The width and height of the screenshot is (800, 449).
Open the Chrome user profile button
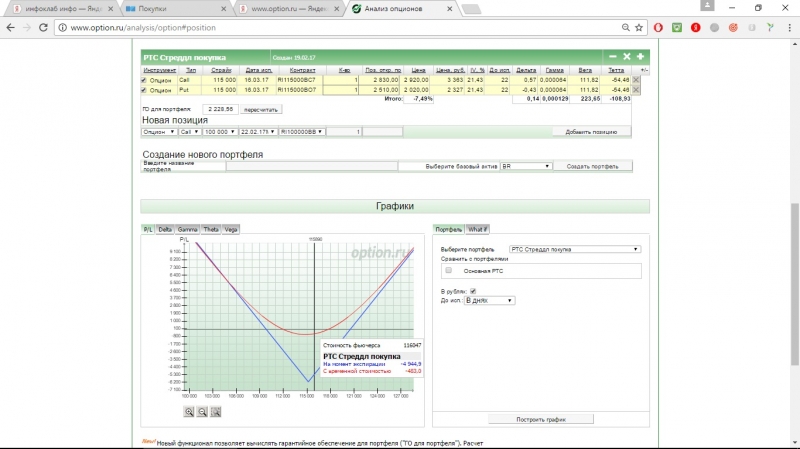[707, 6]
